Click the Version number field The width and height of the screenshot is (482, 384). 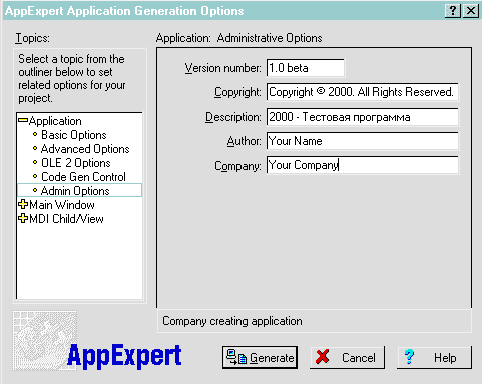click(306, 68)
